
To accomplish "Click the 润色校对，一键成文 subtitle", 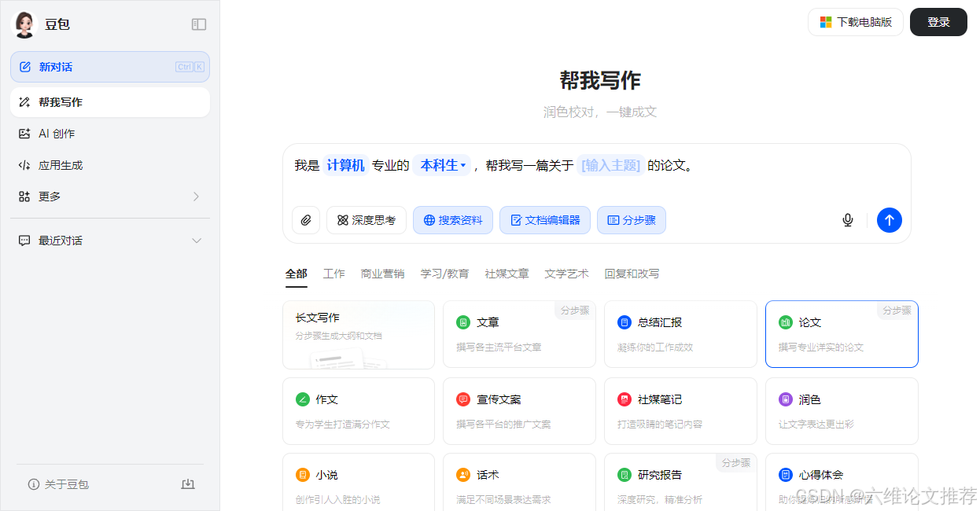I will click(600, 112).
